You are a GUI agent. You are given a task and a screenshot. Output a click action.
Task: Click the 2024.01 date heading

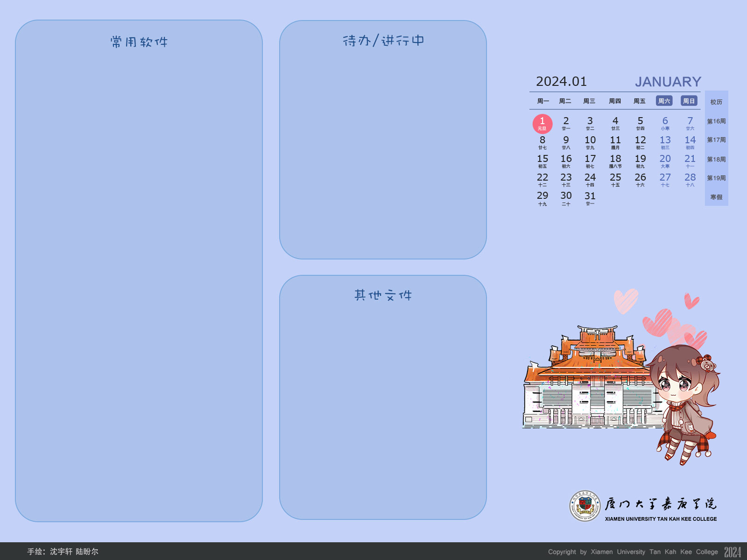click(561, 82)
